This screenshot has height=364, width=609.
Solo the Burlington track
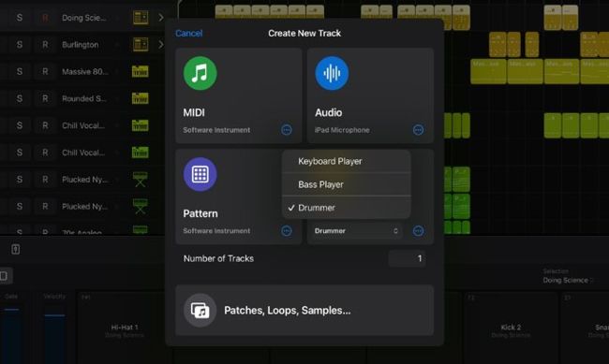(20, 45)
